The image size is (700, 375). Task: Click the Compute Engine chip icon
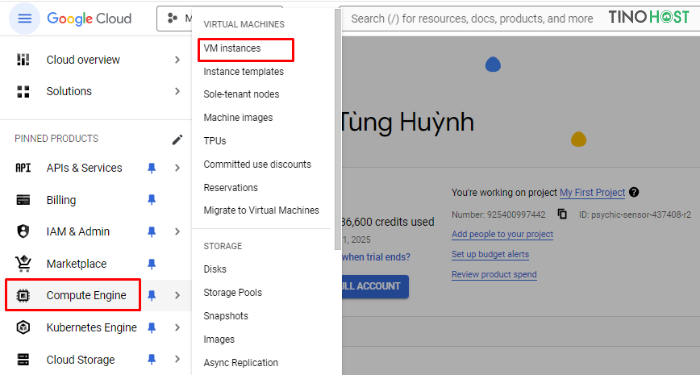[x=23, y=295]
